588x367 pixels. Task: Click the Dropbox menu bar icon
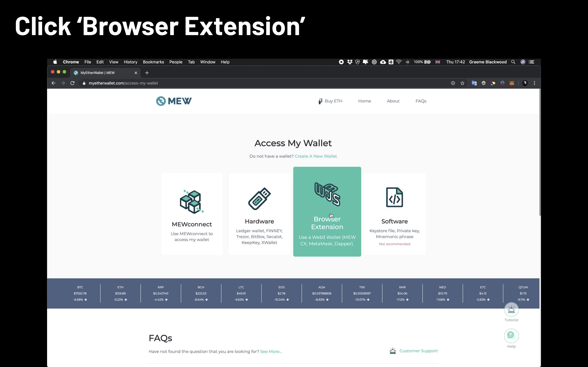pos(350,62)
